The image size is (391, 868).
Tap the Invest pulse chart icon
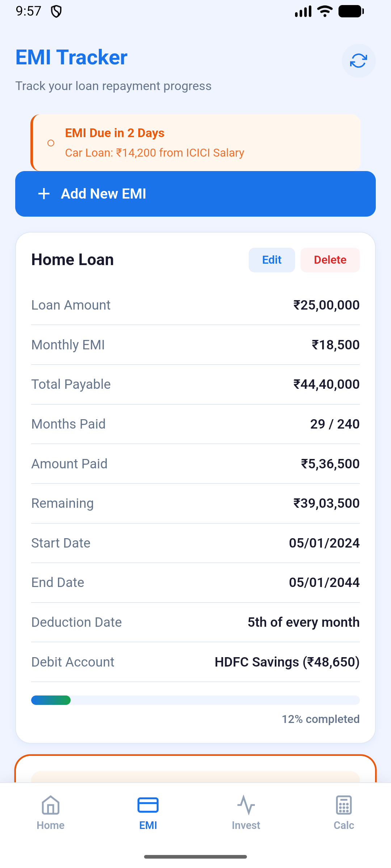tap(246, 805)
